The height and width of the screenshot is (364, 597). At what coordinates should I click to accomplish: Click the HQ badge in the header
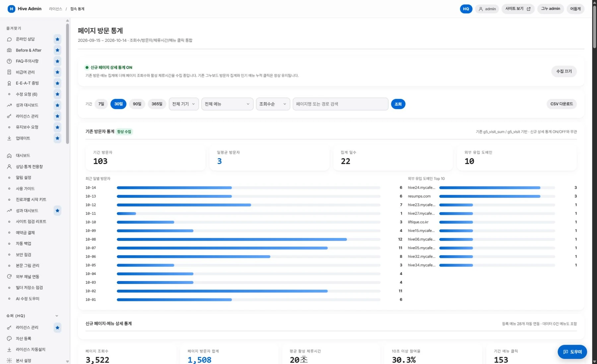click(x=466, y=9)
